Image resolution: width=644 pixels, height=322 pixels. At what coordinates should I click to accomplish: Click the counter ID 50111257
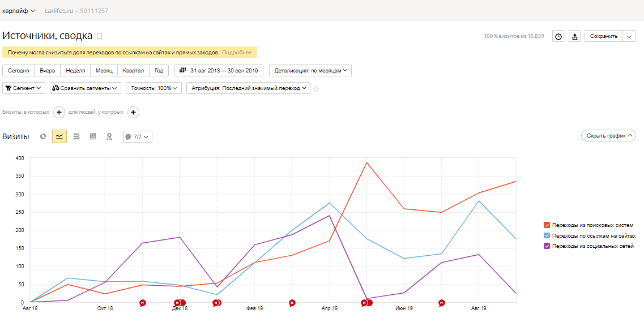click(x=94, y=11)
